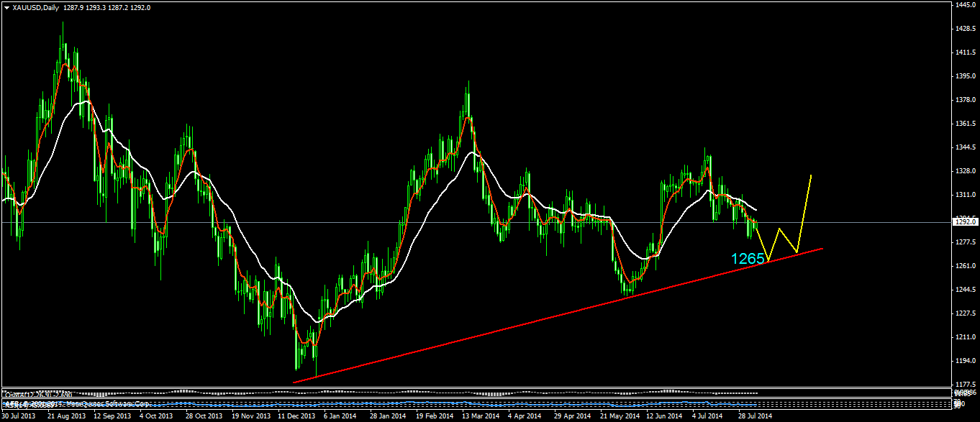Click the 4 Apr 2014 date label
Viewport: 980px width, 422px height.
point(524,416)
